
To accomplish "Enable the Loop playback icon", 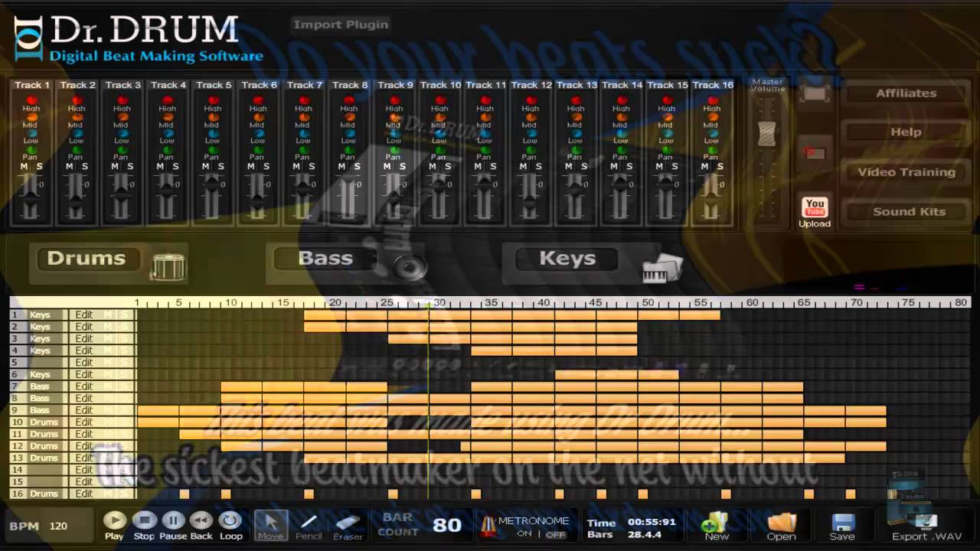I will click(x=230, y=521).
